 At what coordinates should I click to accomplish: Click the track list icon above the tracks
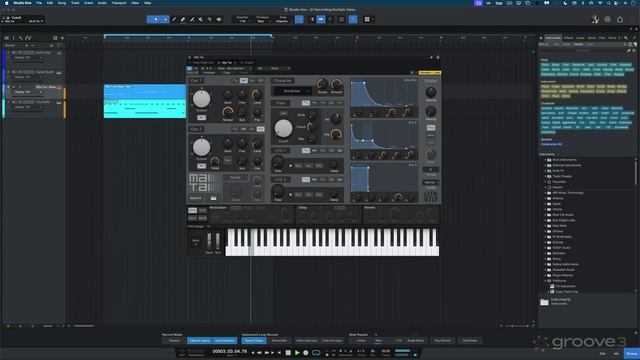pos(7,38)
